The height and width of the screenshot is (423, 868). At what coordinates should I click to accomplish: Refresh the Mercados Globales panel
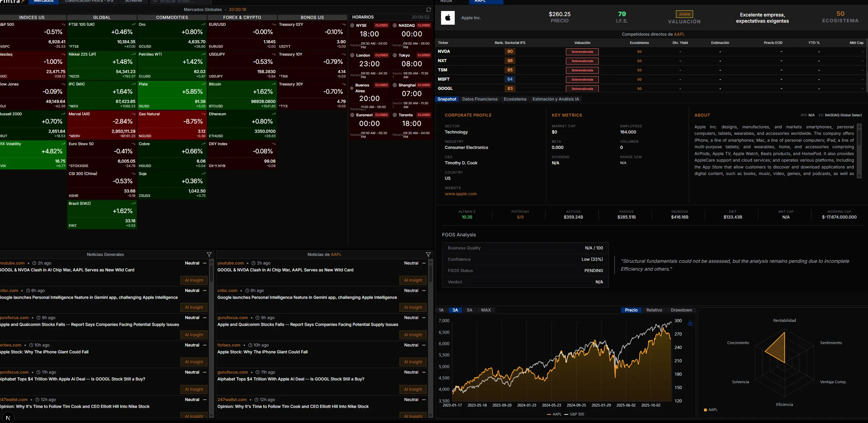[428, 10]
